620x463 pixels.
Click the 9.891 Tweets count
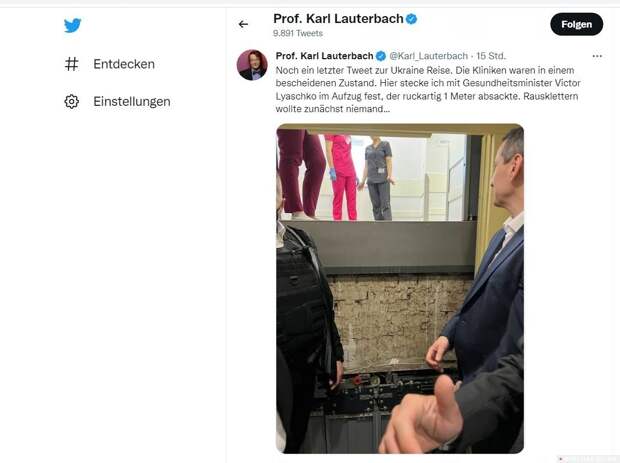298,34
